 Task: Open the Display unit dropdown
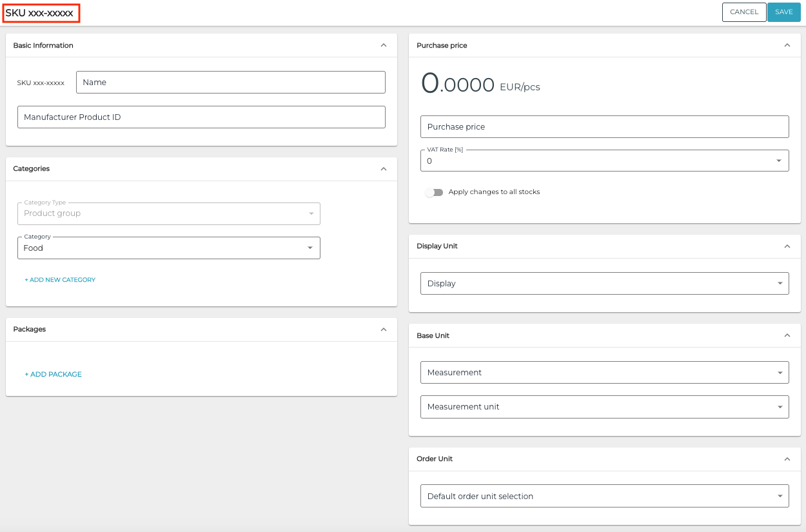point(604,284)
